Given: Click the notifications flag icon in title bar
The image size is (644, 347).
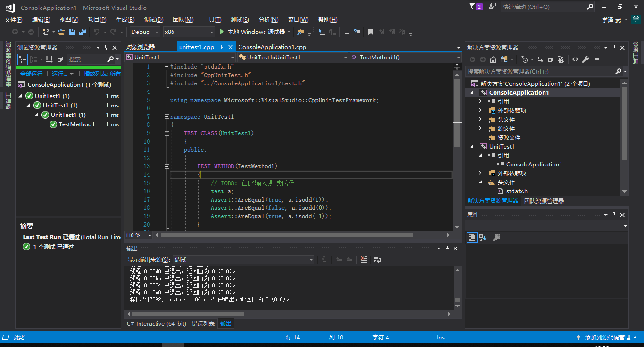Looking at the screenshot, I should [x=473, y=7].
